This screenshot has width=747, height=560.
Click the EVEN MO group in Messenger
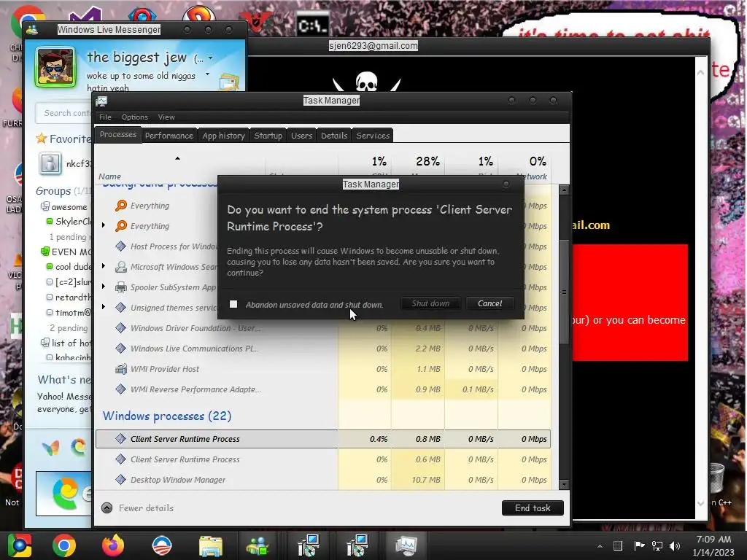point(66,252)
